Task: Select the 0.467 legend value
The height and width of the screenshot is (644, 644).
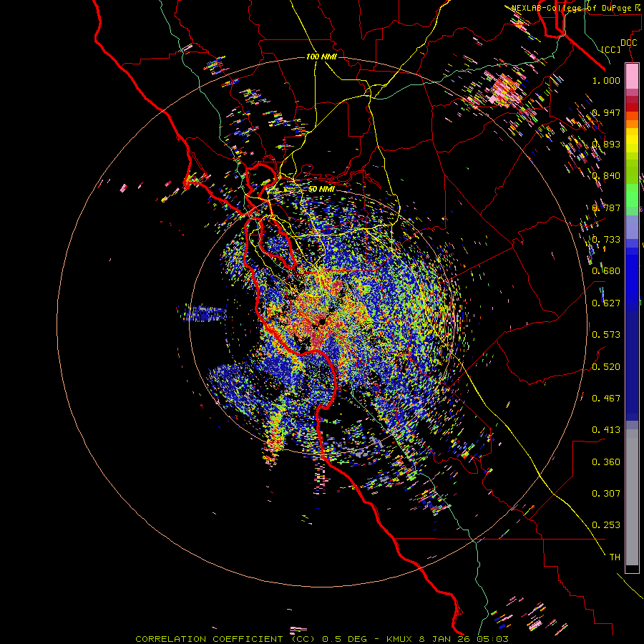Action: click(606, 399)
